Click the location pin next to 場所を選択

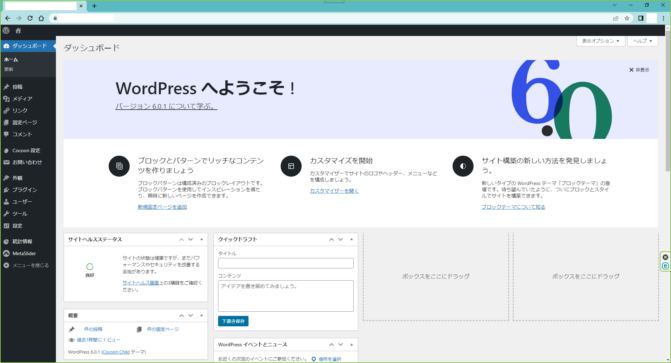pos(314,359)
